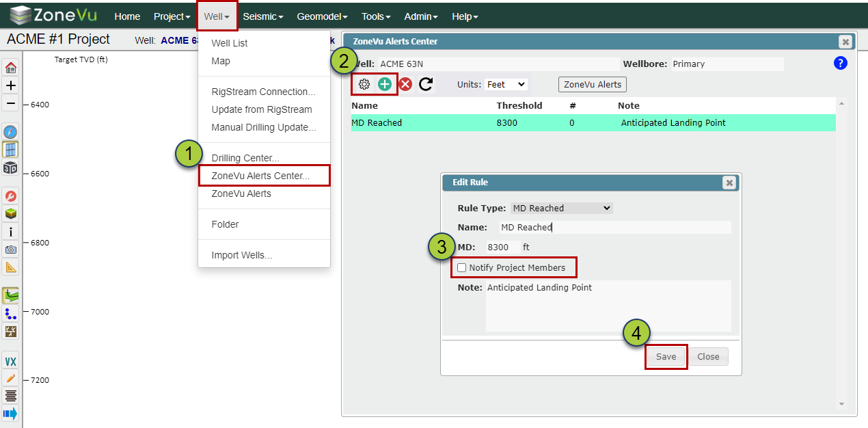This screenshot has height=428, width=868.
Task: Click the Wellbore field Primary
Action: point(727,64)
